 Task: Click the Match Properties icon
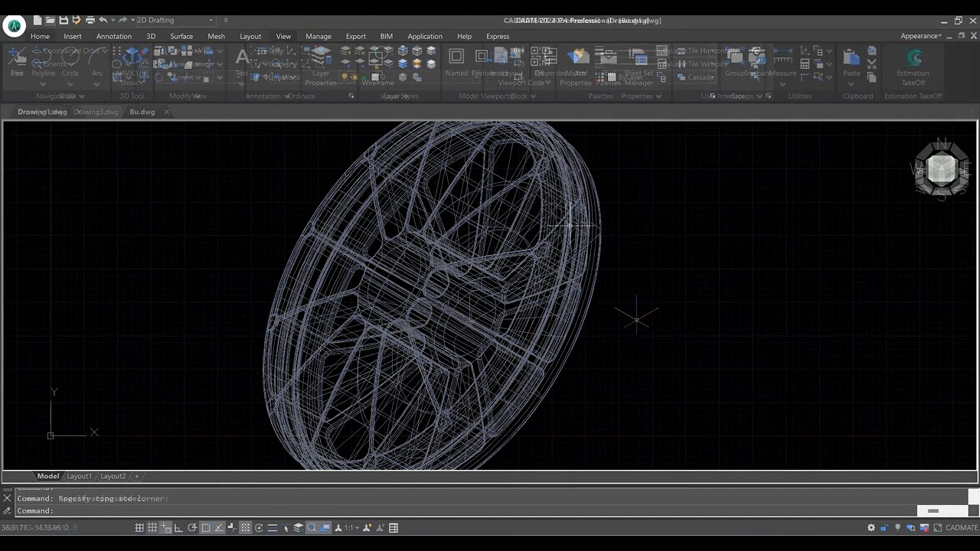576,67
